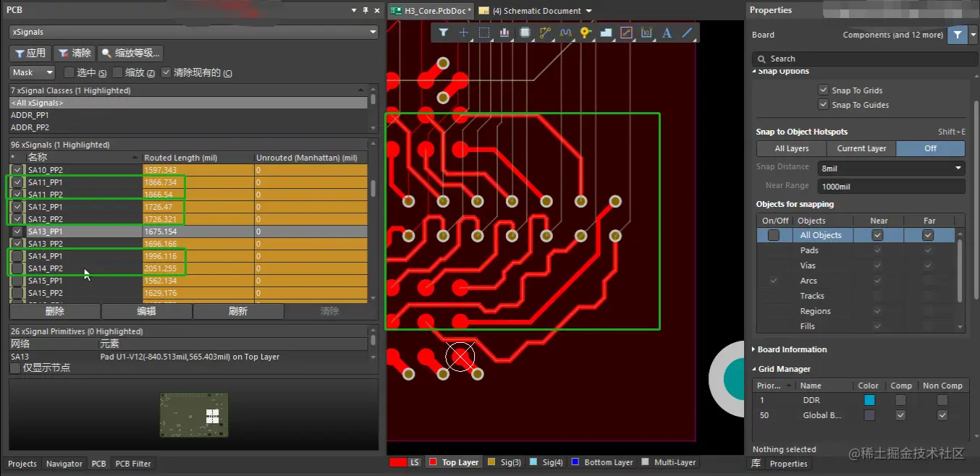Switch to the H3_Core.PcbDoc tab

point(431,11)
